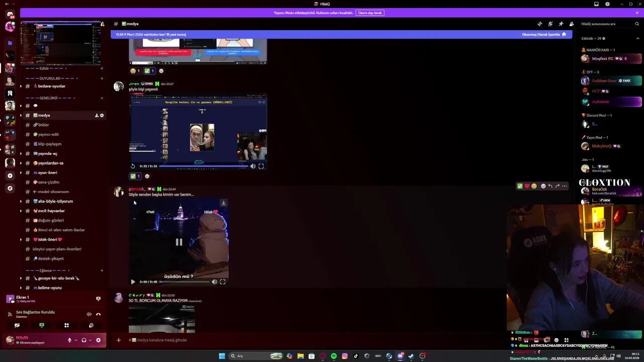This screenshot has height=362, width=644.
Task: Open the Threads icon in channel header
Action: 540,24
